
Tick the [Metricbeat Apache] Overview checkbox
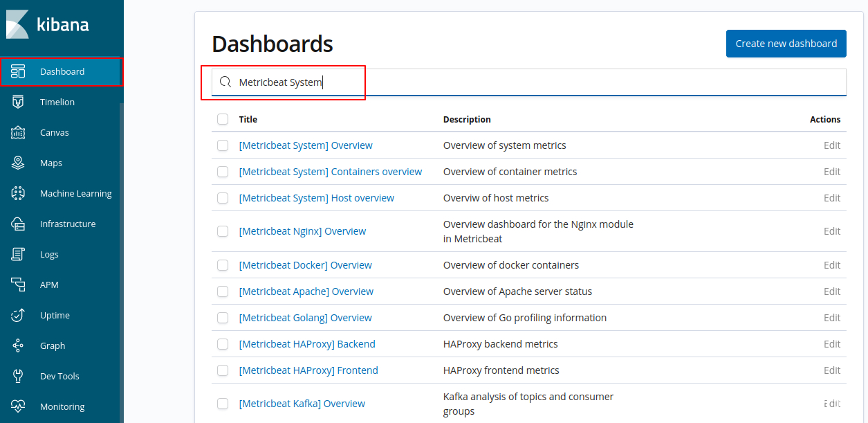[x=223, y=291]
